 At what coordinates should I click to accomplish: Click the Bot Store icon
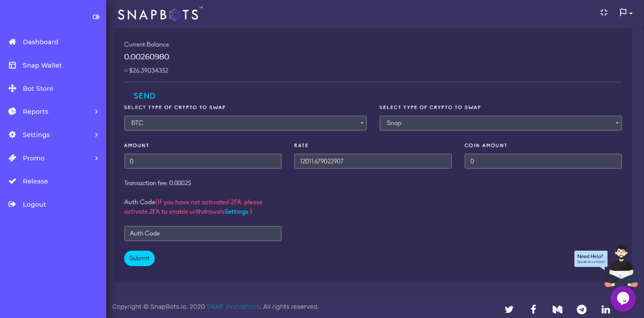13,88
